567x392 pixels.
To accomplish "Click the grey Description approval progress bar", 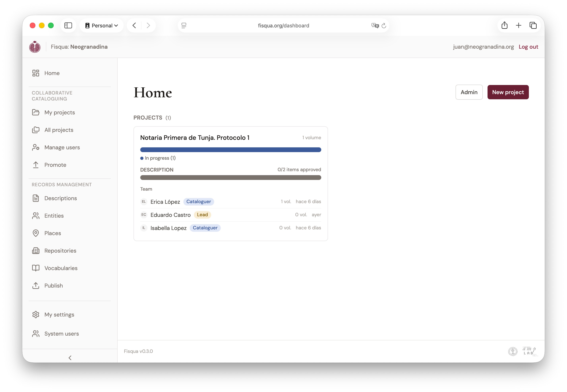I will click(230, 177).
